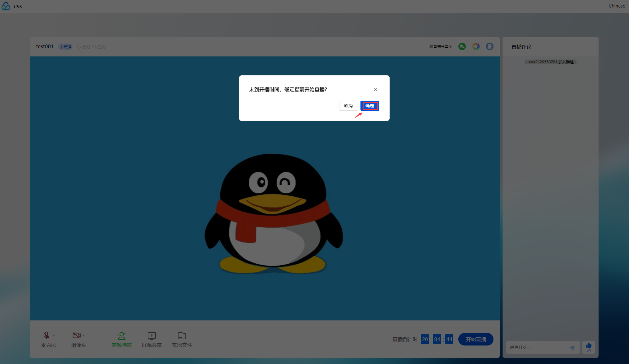Click the 取消 cancel button
This screenshot has width=629, height=364.
348,106
